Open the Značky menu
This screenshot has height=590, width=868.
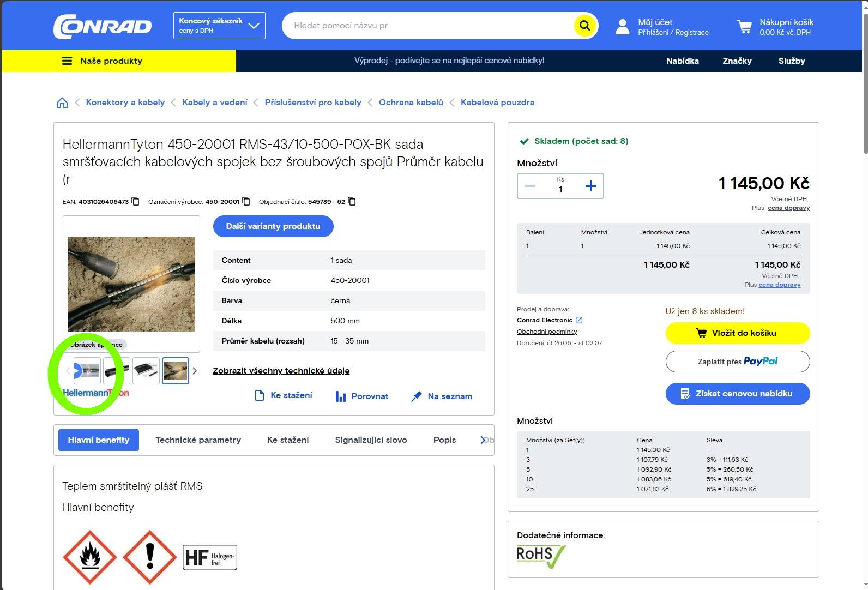737,61
